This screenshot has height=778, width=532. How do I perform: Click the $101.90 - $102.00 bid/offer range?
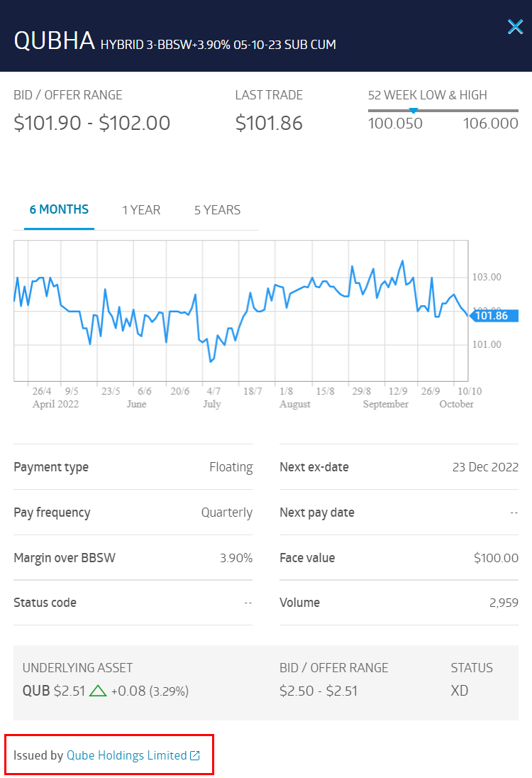click(x=92, y=124)
